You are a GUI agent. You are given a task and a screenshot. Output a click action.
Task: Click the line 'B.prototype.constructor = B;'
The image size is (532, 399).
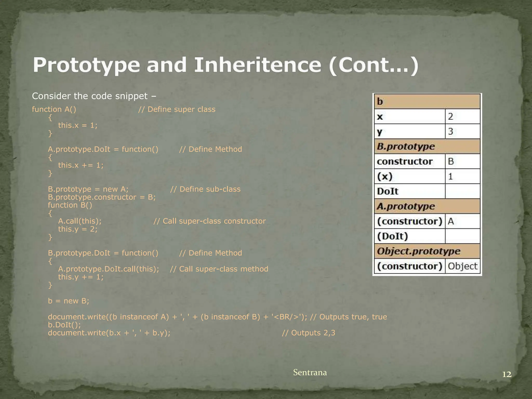click(x=102, y=197)
